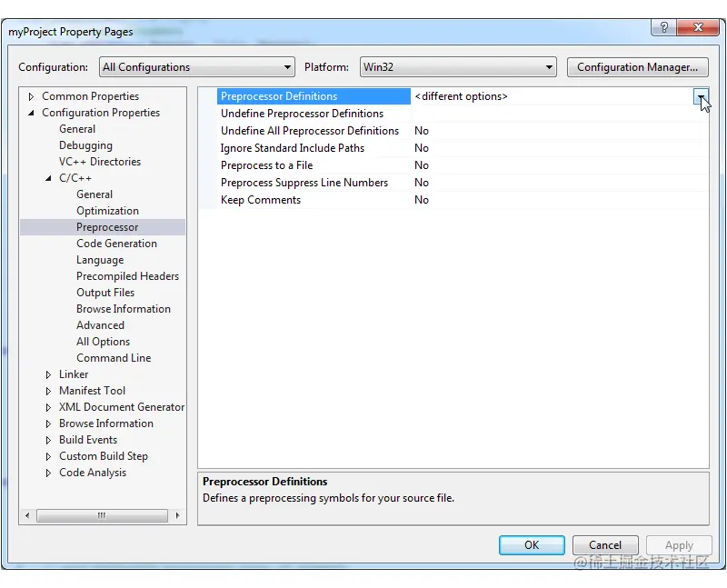Image resolution: width=727 pixels, height=588 pixels.
Task: Close the Property Pages dialog
Action: click(x=698, y=27)
